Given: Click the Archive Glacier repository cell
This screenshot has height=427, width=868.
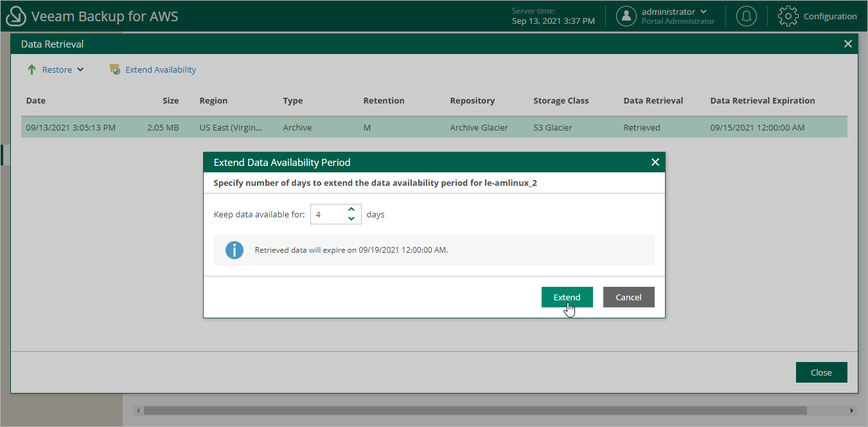Looking at the screenshot, I should coord(479,127).
